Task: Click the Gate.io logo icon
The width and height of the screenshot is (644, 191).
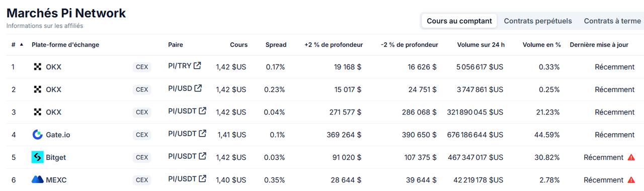Action: [x=37, y=135]
